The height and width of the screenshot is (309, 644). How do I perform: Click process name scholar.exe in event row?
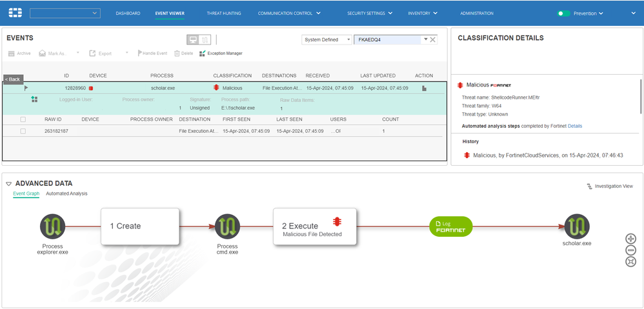coord(162,88)
